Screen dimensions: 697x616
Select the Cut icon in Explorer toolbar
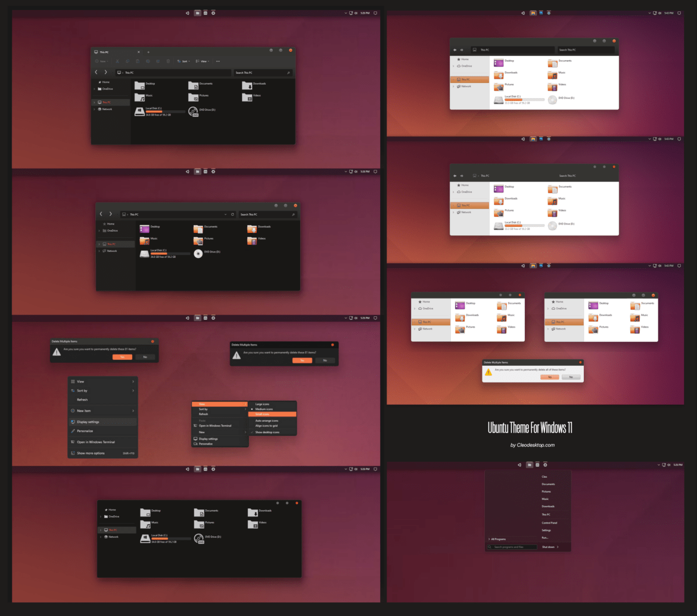(117, 61)
